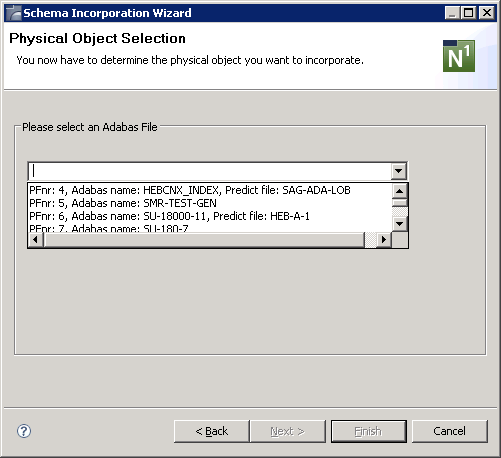Click the Finish button

[369, 431]
